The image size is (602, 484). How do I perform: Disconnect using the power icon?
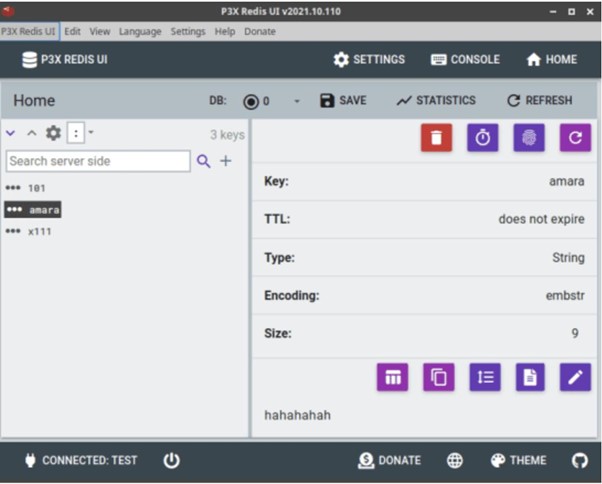[x=171, y=460]
